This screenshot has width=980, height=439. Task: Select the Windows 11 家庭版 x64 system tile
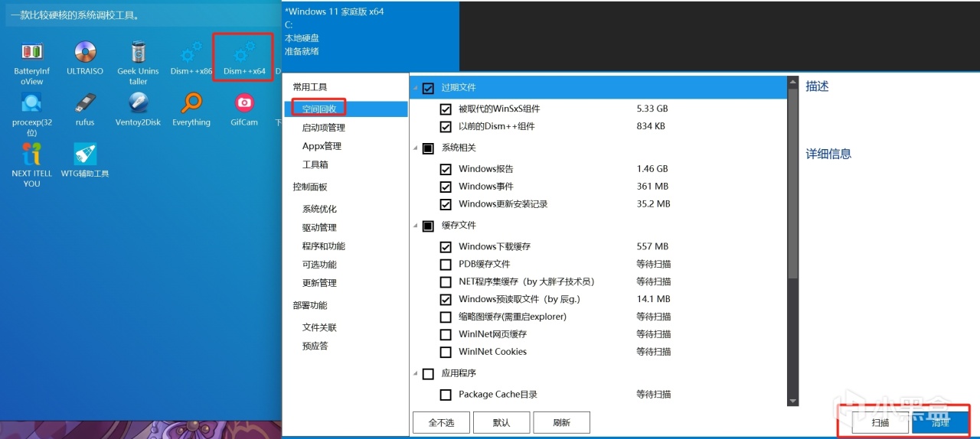[x=371, y=36]
